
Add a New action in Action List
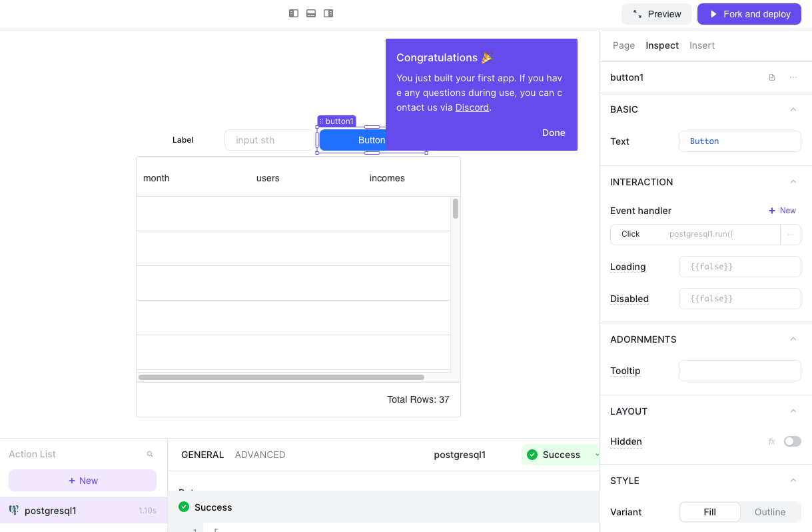(x=83, y=481)
